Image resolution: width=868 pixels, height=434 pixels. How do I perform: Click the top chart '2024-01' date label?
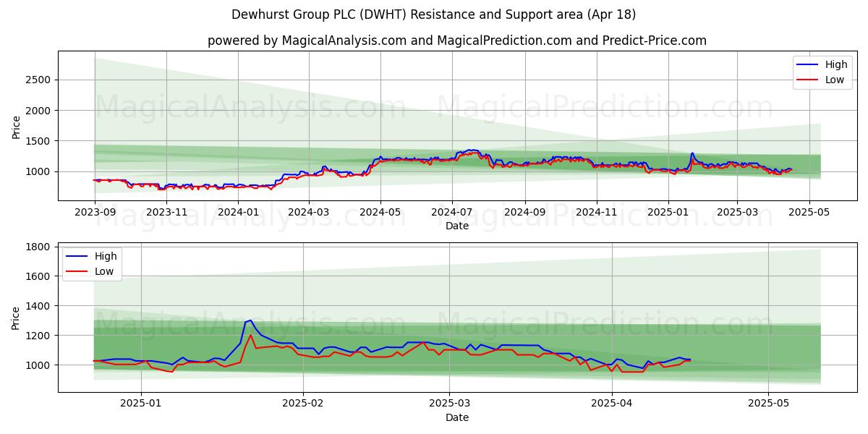tap(238, 212)
